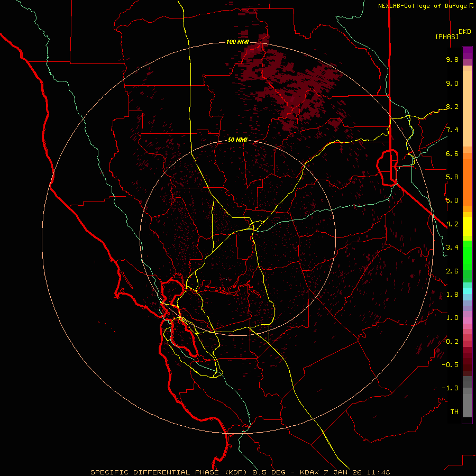Viewport: 476px width, 476px height.
Task: Click the yellow band of the color scale
Action: tap(467, 226)
